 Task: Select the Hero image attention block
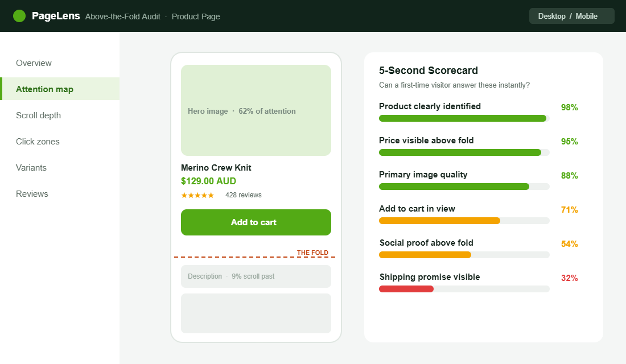click(256, 110)
